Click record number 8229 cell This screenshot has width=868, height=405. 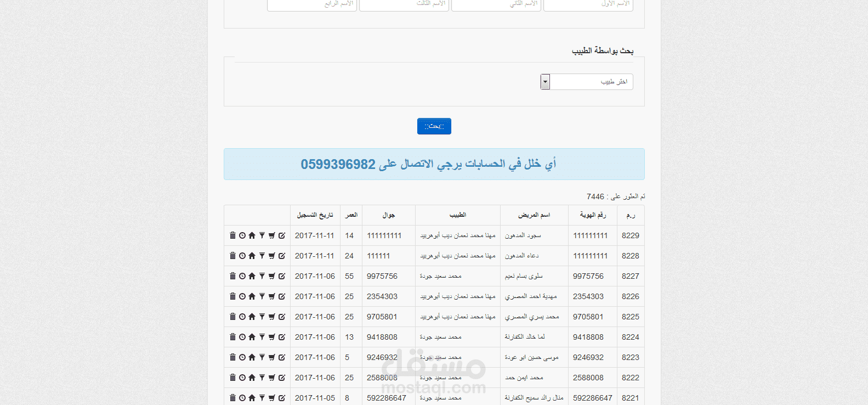[x=631, y=235]
